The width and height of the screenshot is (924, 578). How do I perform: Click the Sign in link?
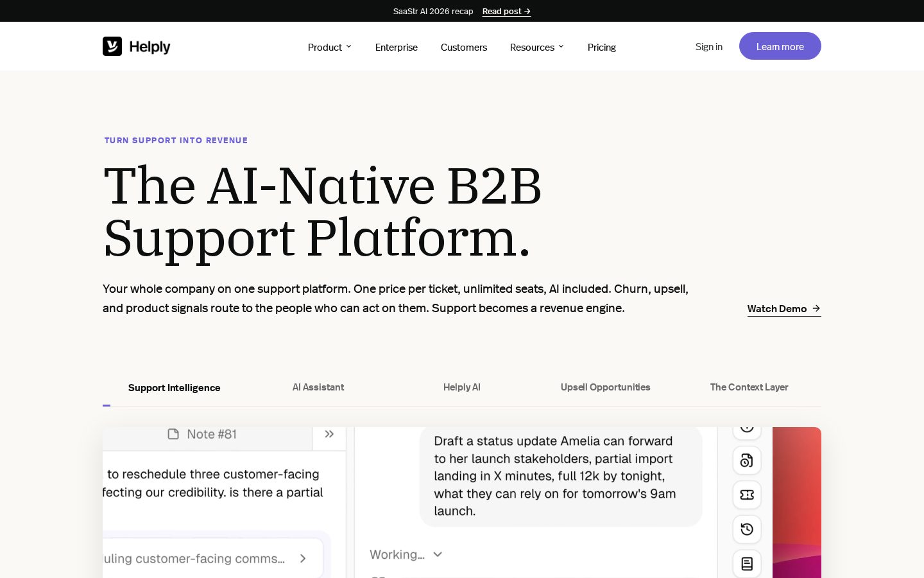coord(709,46)
